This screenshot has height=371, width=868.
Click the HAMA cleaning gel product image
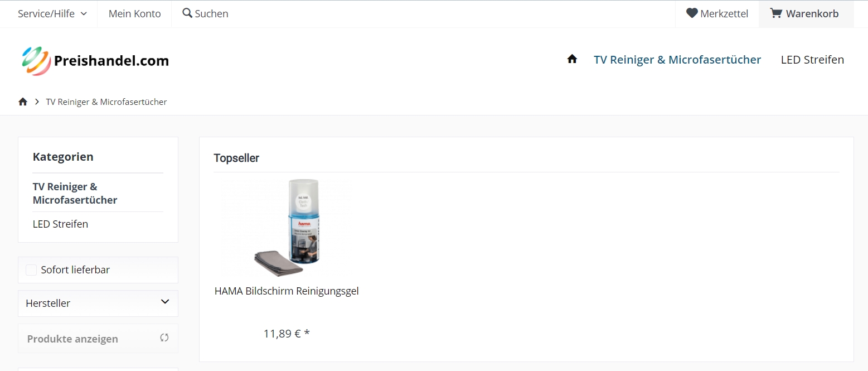pos(287,228)
